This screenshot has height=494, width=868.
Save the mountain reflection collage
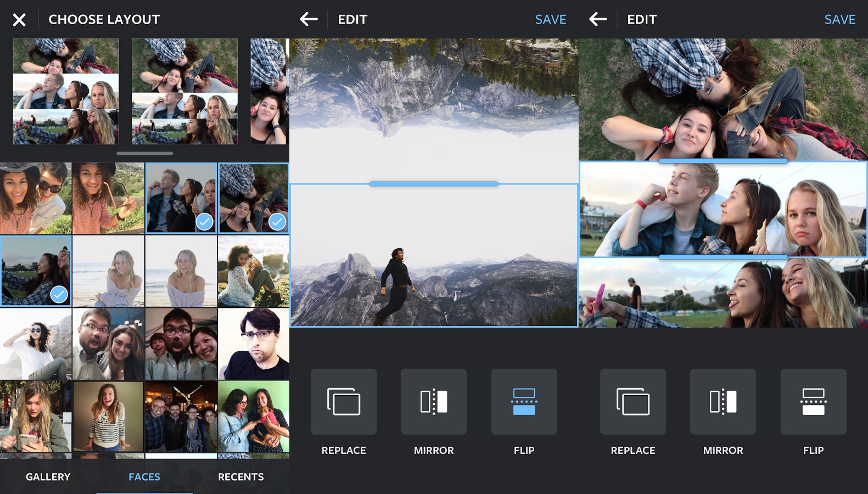(x=551, y=20)
